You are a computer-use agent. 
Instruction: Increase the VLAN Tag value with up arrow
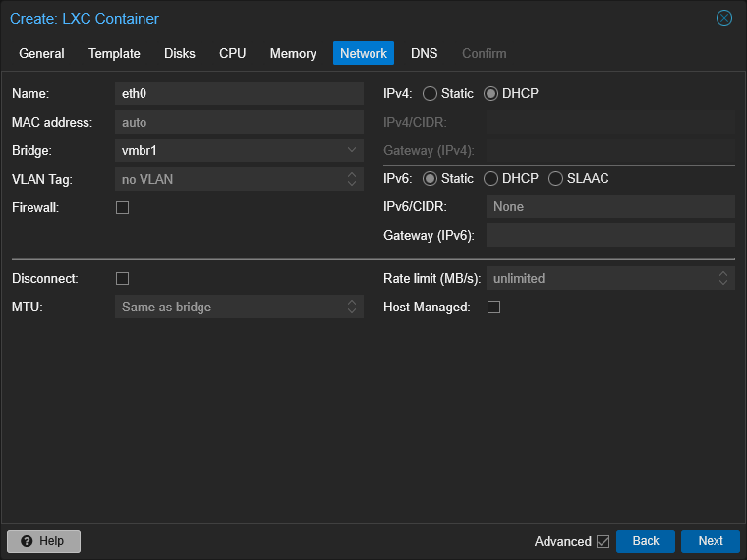click(352, 174)
